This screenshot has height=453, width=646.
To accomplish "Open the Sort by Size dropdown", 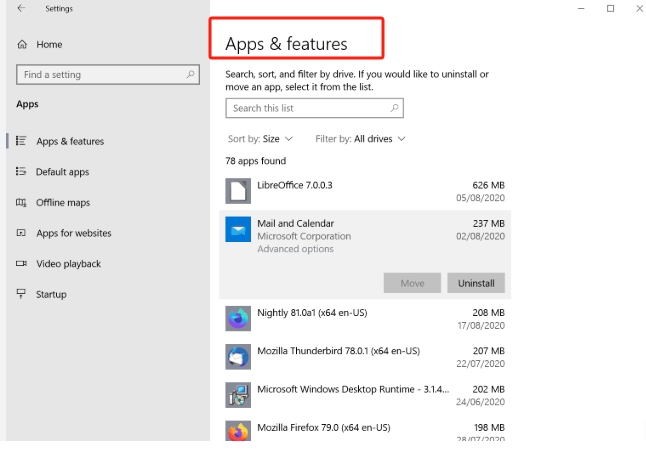I will [x=260, y=139].
